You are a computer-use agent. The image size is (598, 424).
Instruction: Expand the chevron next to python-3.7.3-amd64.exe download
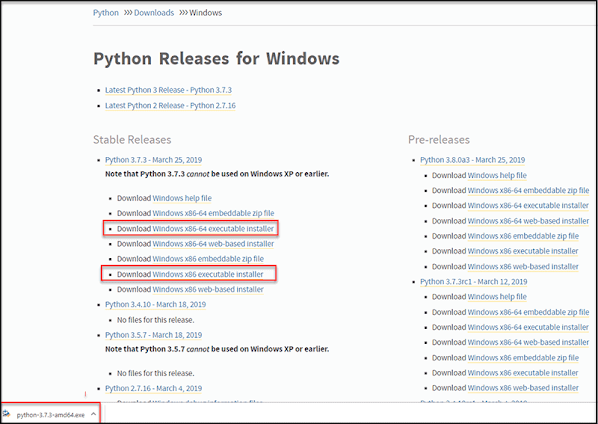[93, 414]
